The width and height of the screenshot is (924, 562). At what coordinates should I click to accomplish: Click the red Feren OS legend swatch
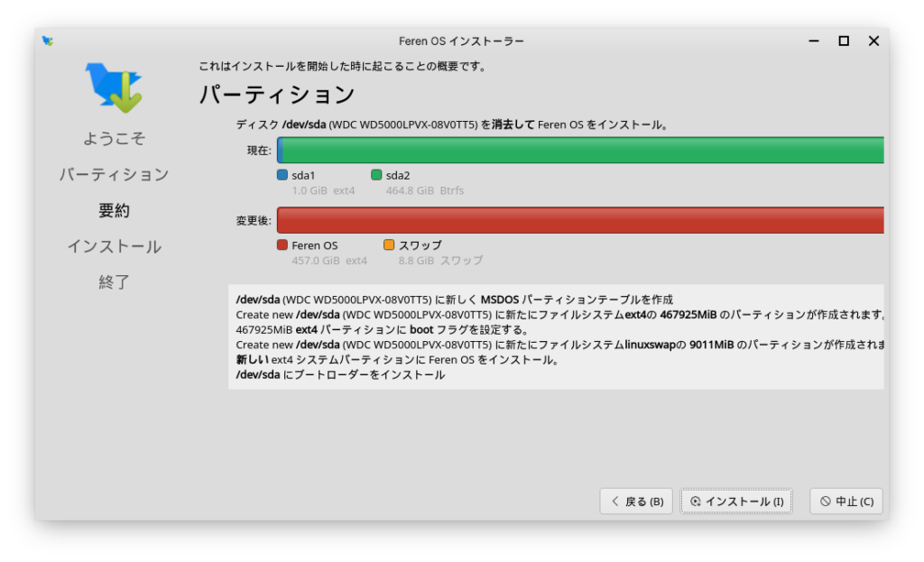(282, 244)
